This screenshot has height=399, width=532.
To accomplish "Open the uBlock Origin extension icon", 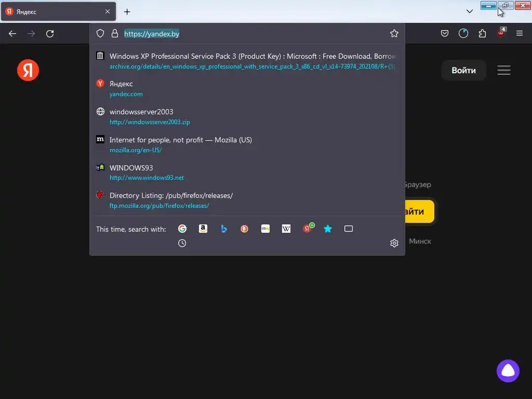I will coord(501,33).
